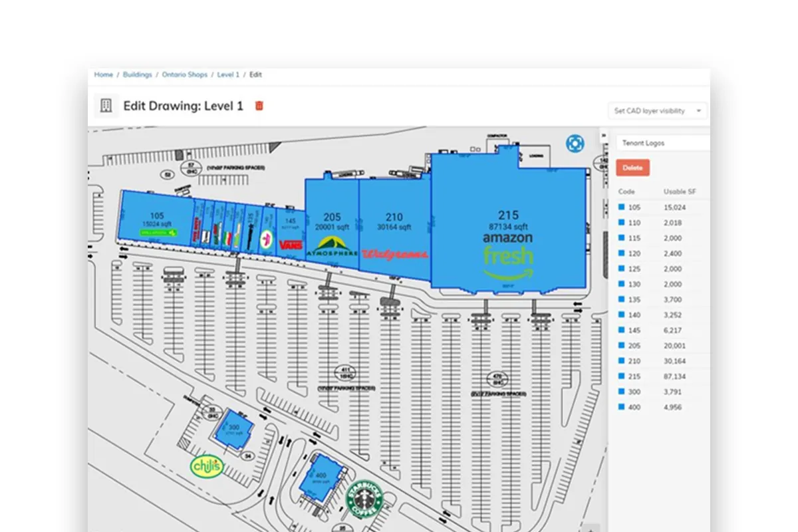This screenshot has height=532, width=798.
Task: Select building 300 on the map
Action: click(233, 429)
